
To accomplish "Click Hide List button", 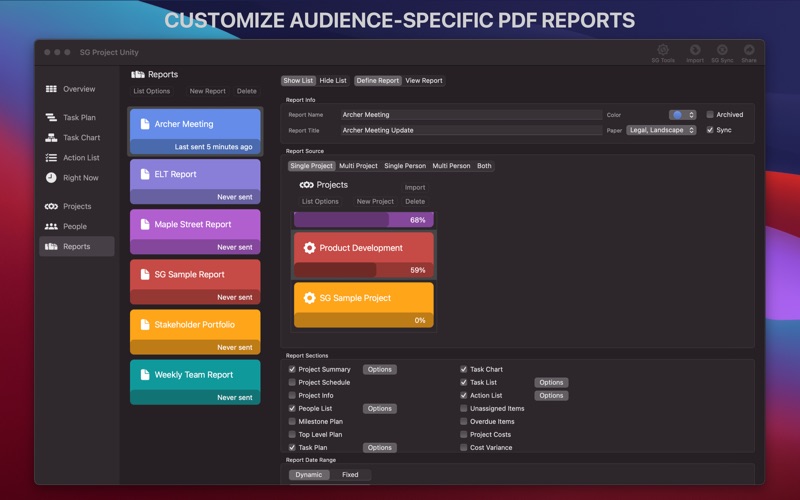I will [x=333, y=81].
